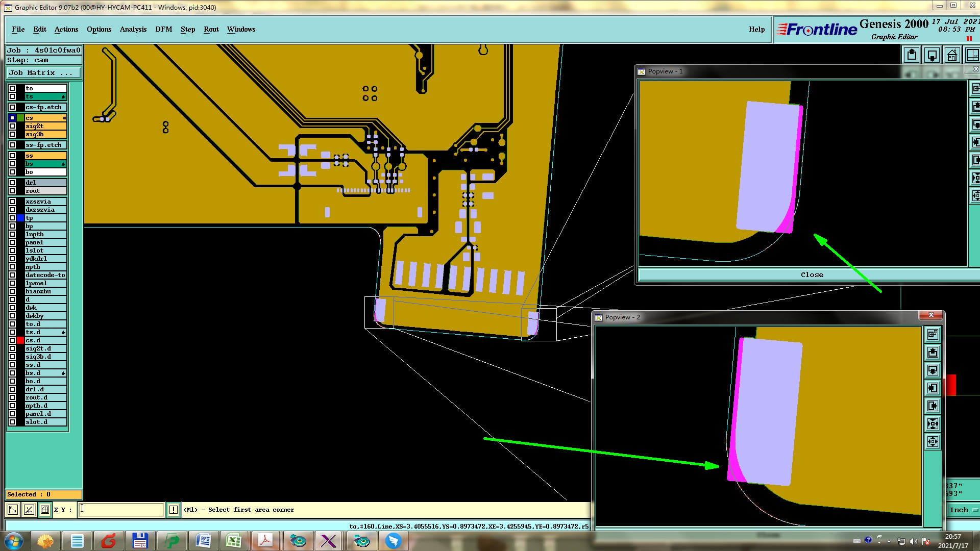Open the File menu
Screen dimensions: 980x551
pyautogui.click(x=18, y=30)
